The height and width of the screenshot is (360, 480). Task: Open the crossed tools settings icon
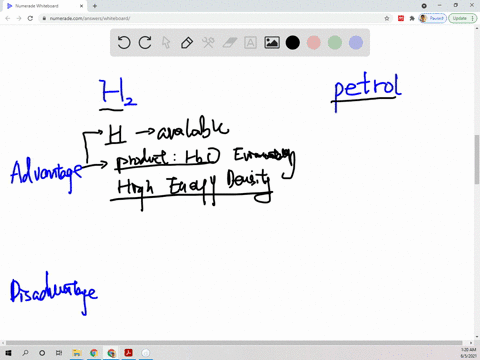click(x=208, y=43)
